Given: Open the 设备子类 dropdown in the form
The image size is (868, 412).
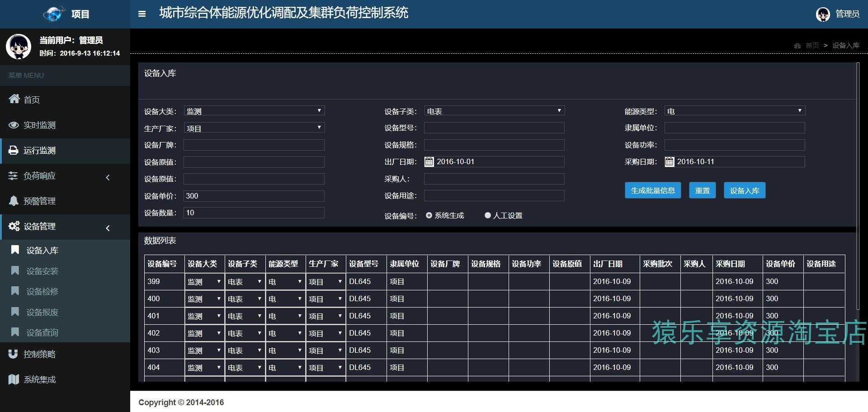Looking at the screenshot, I should (494, 111).
